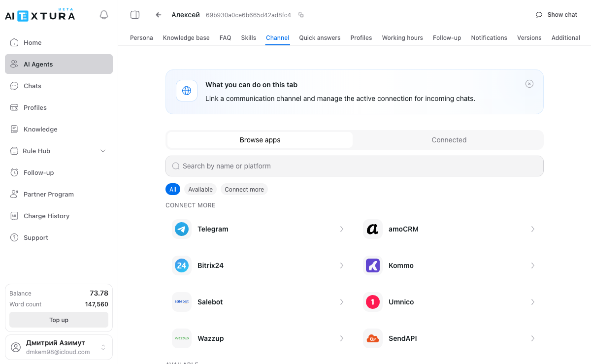Open the Working hours tab
The image size is (591, 364).
tap(402, 38)
